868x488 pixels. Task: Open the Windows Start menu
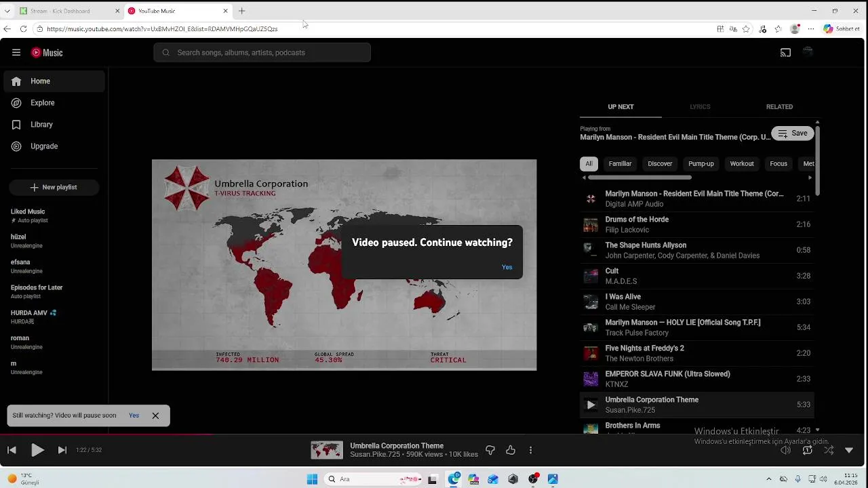pos(312,479)
